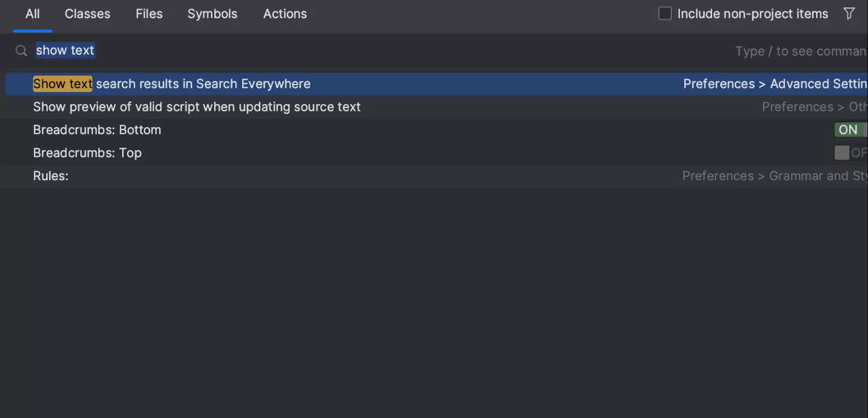Screen dimensions: 868x418
Task: Go to the Symbols tab
Action: pos(212,14)
